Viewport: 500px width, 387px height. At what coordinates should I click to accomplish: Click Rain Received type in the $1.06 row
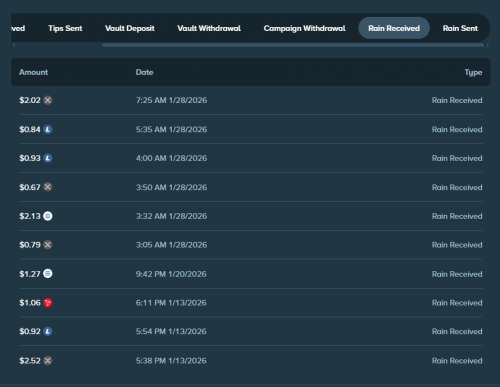[457, 303]
